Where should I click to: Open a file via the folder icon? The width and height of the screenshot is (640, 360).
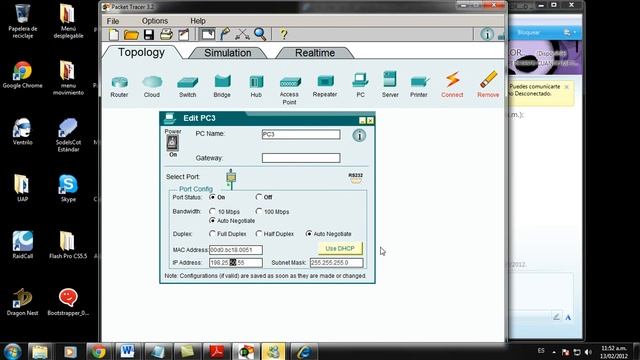coord(131,35)
